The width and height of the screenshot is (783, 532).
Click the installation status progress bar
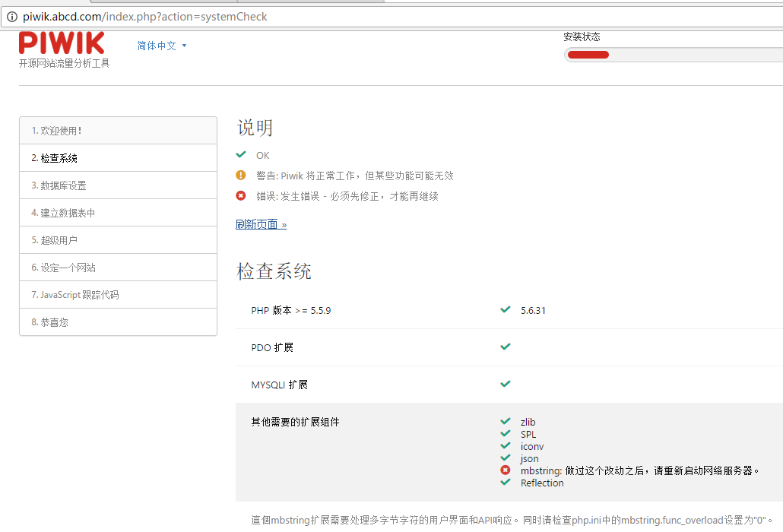click(674, 55)
